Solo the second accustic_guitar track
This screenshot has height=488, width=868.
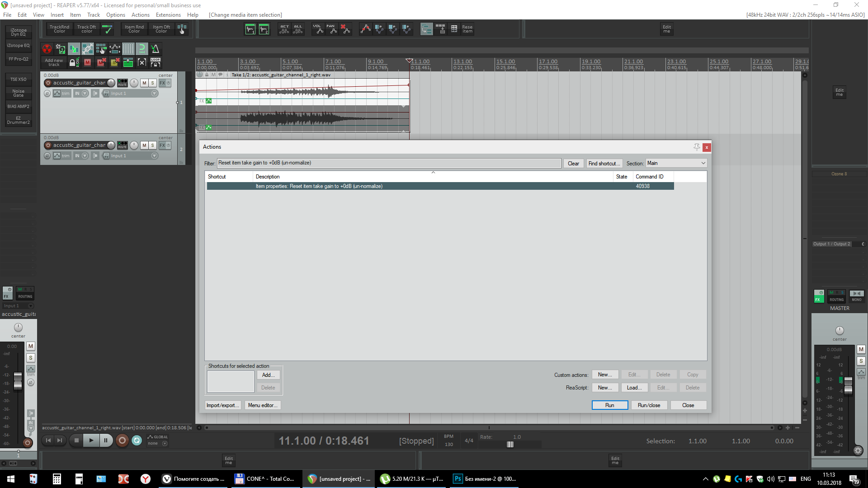[153, 145]
